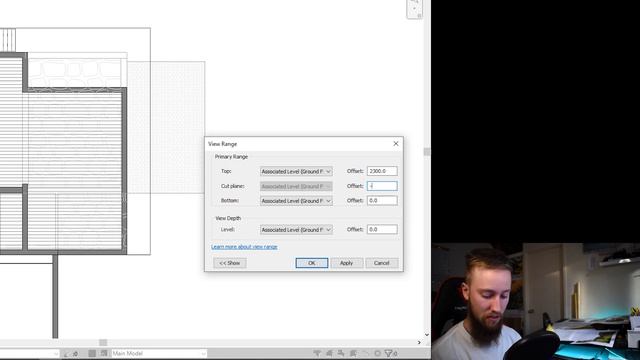
Task: Click the vertical scrollbar down arrow
Action: pyautogui.click(x=427, y=335)
